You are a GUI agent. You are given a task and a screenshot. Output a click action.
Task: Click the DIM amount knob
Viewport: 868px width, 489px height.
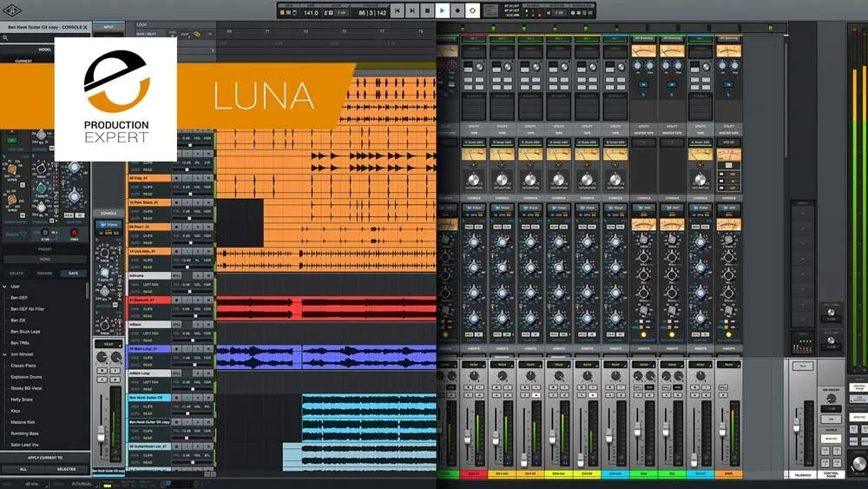[x=831, y=399]
